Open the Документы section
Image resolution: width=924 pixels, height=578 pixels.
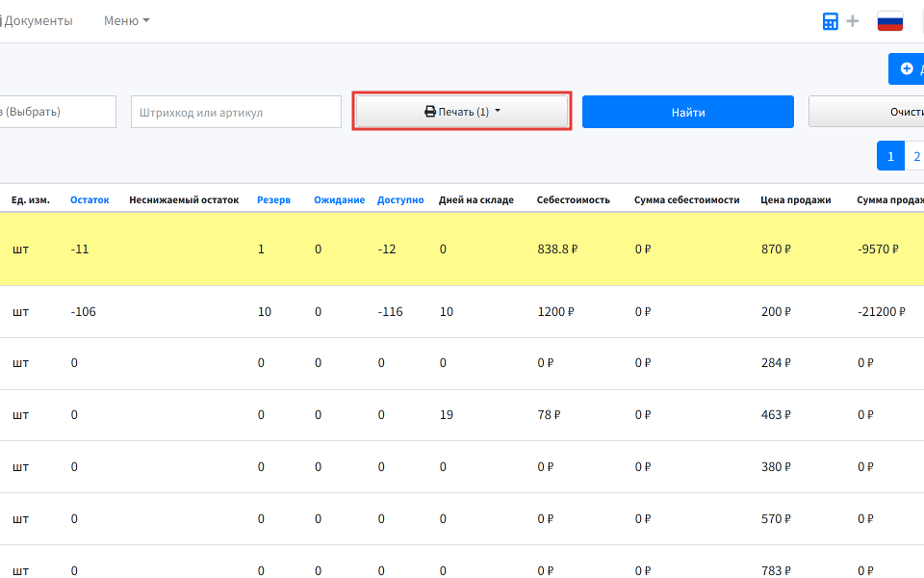[37, 20]
